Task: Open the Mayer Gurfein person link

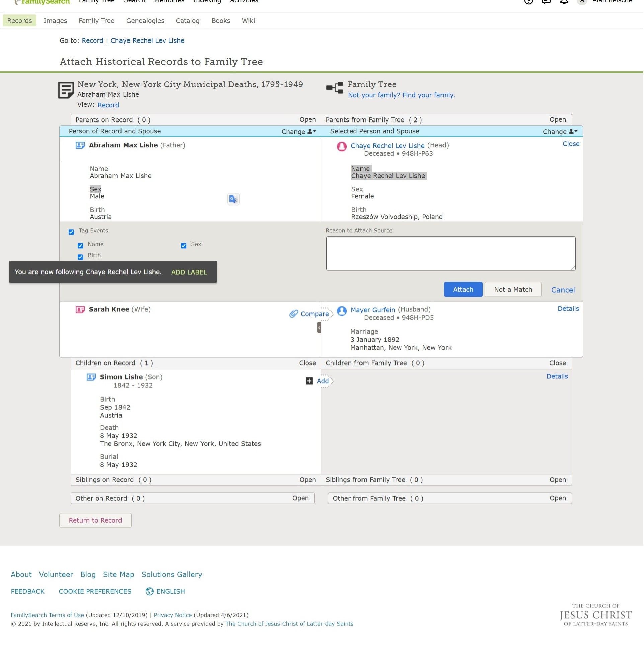Action: (373, 310)
